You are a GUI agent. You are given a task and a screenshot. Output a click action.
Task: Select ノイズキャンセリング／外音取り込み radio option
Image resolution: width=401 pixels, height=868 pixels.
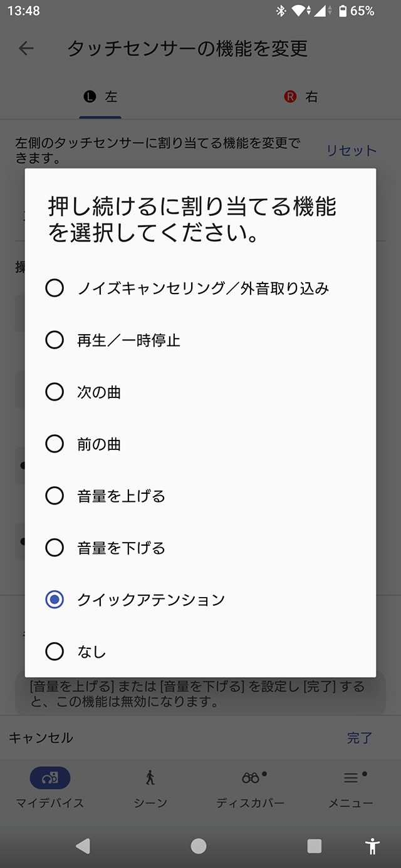coord(55,288)
